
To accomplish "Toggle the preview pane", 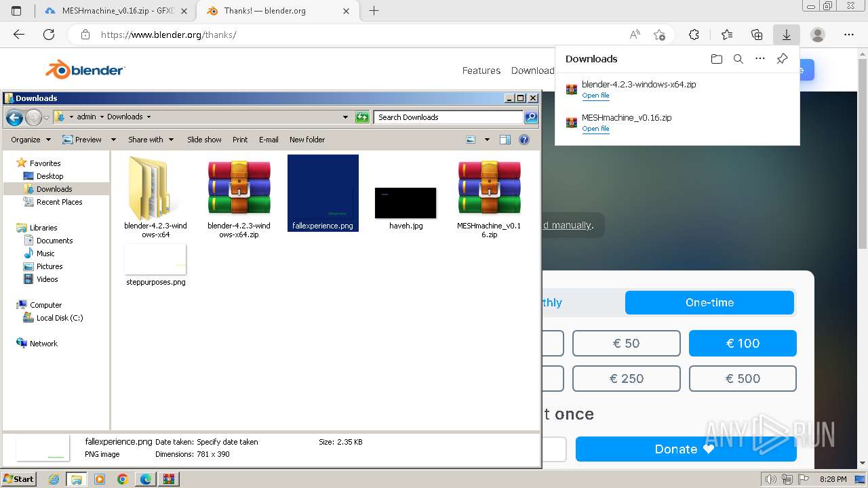I will pos(505,140).
